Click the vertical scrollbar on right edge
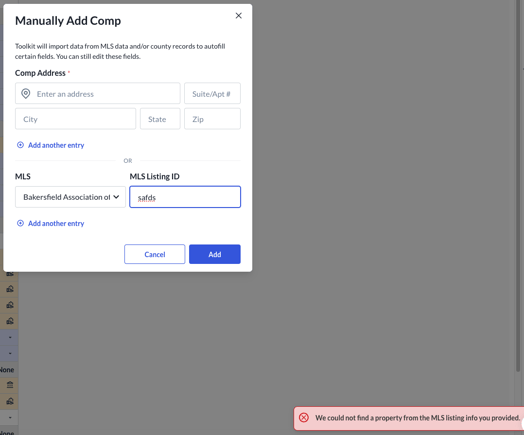The image size is (524, 435). point(518,187)
